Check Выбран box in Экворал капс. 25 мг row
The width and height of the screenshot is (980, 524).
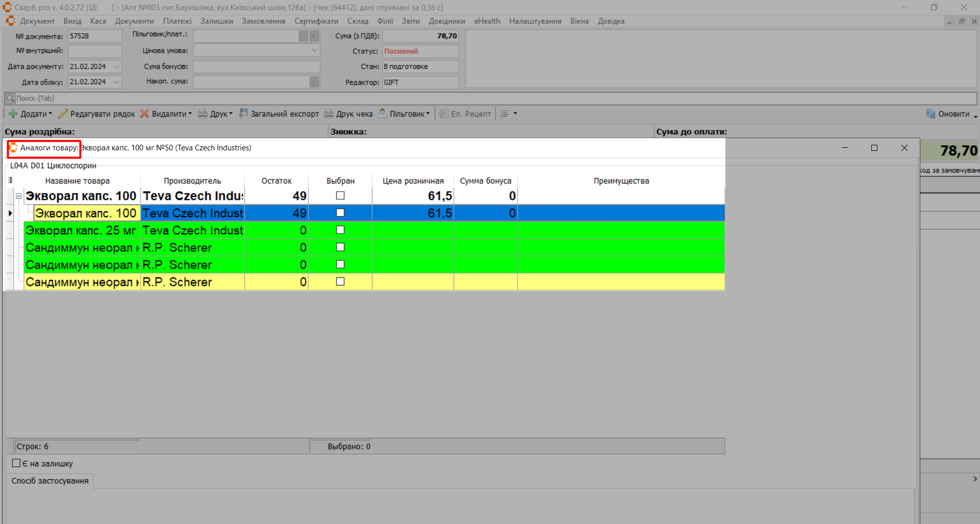click(340, 230)
